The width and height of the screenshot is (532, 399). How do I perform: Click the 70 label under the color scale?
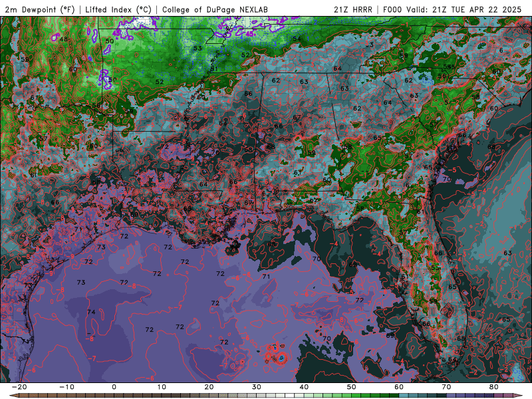[x=446, y=387]
